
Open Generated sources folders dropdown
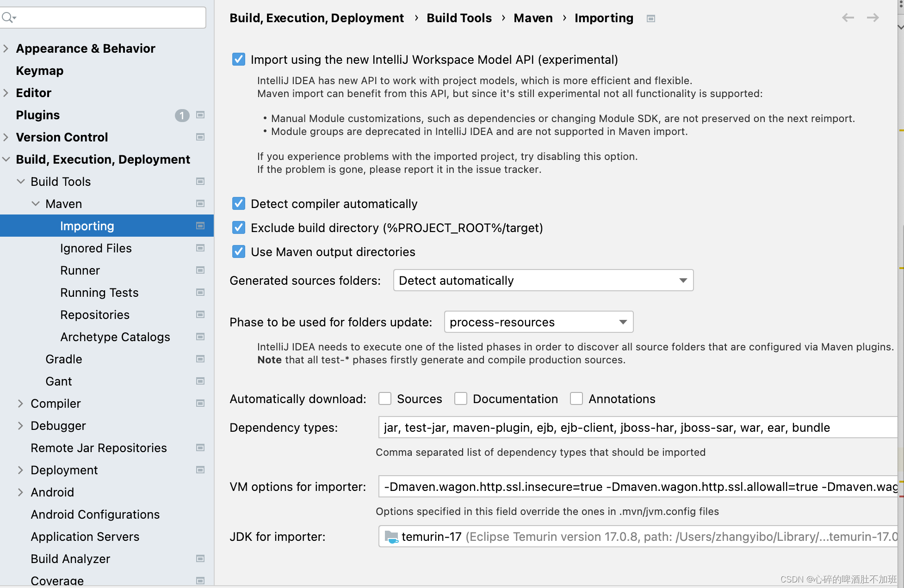[x=543, y=280]
